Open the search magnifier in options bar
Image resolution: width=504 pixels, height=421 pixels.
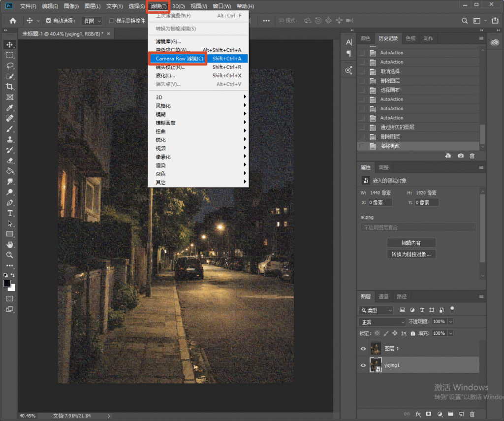(465, 21)
